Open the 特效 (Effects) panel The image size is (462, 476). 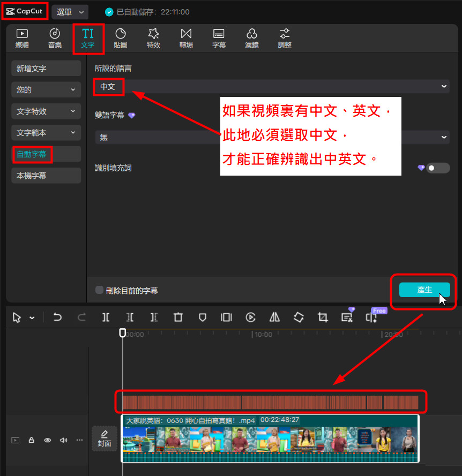(x=153, y=39)
